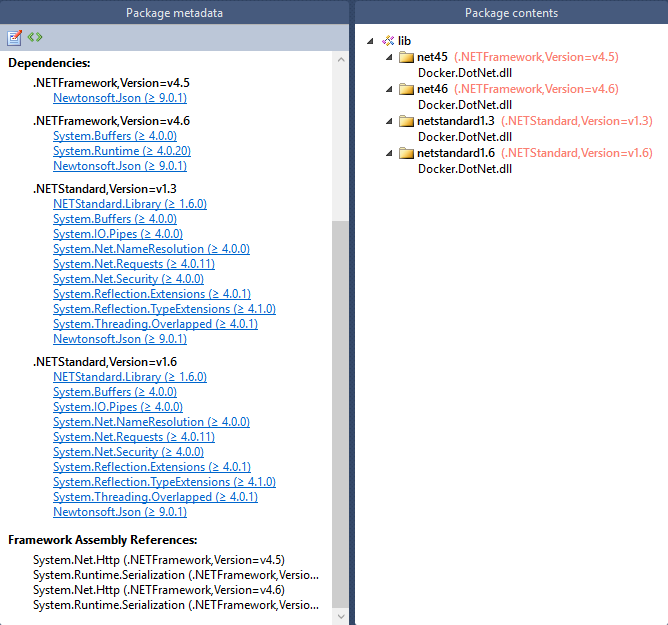668x625 pixels.
Task: Open Newtonsoft.Json link under .NETStandard v1.3
Action: 120,339
